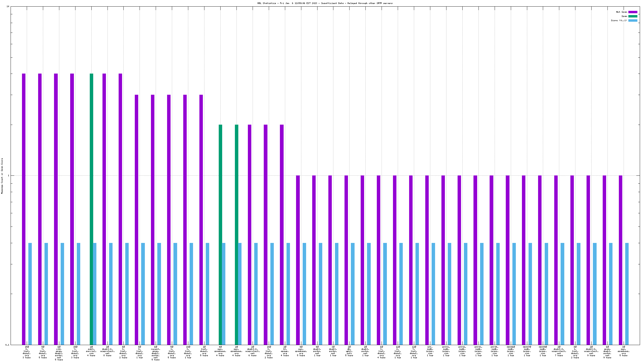Click the RBL Statistics chart title
The height and width of the screenshot is (362, 644).
(325, 3)
